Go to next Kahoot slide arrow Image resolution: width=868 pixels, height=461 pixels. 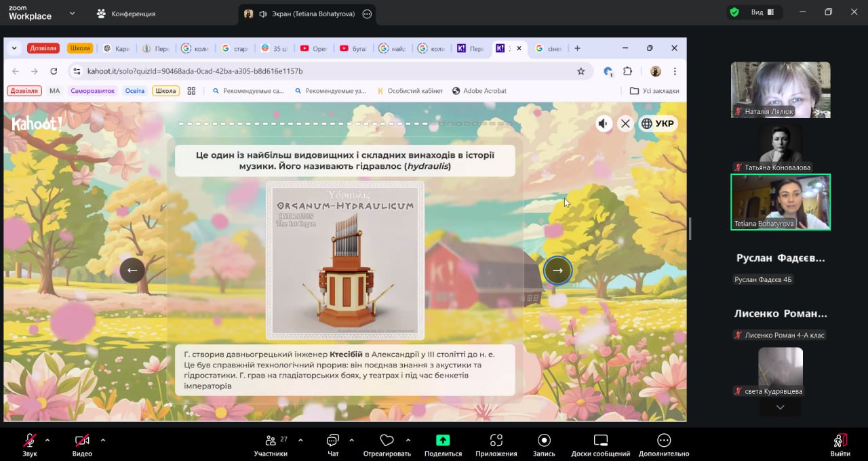pyautogui.click(x=557, y=270)
